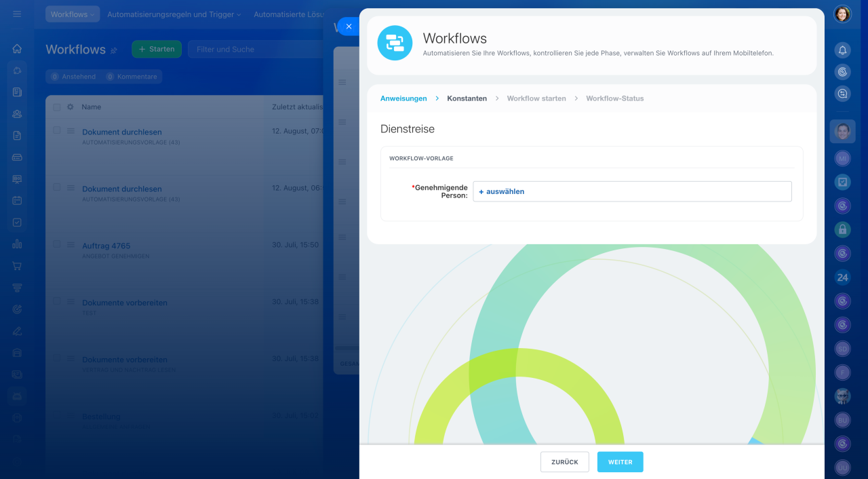Open row menu for Auftrag 4765
868x479 pixels.
click(70, 245)
